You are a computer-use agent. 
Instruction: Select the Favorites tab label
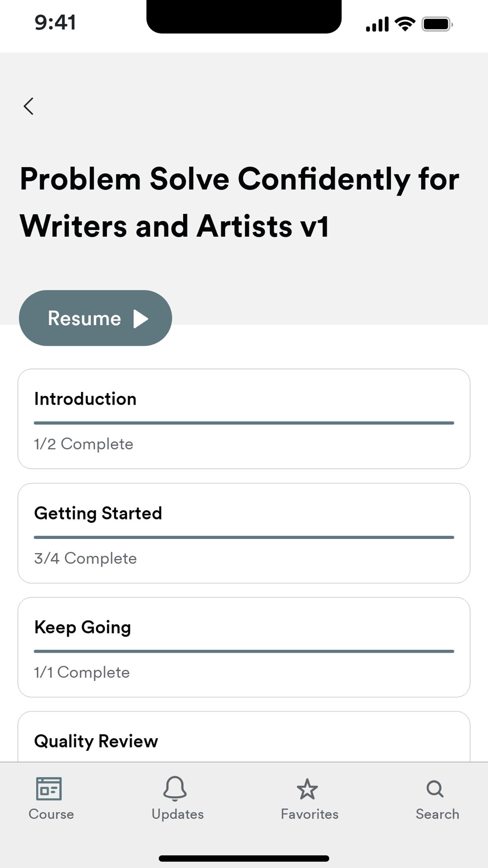point(309,814)
